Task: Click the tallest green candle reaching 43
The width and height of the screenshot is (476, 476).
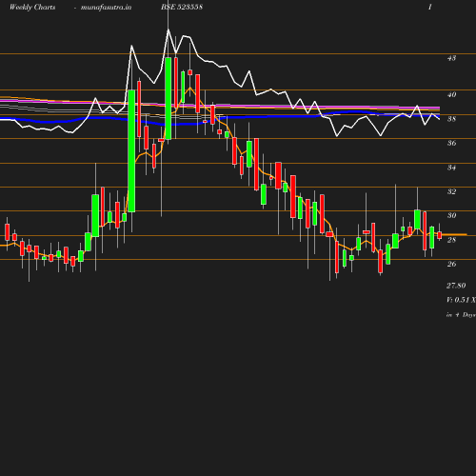Action: pyautogui.click(x=169, y=98)
